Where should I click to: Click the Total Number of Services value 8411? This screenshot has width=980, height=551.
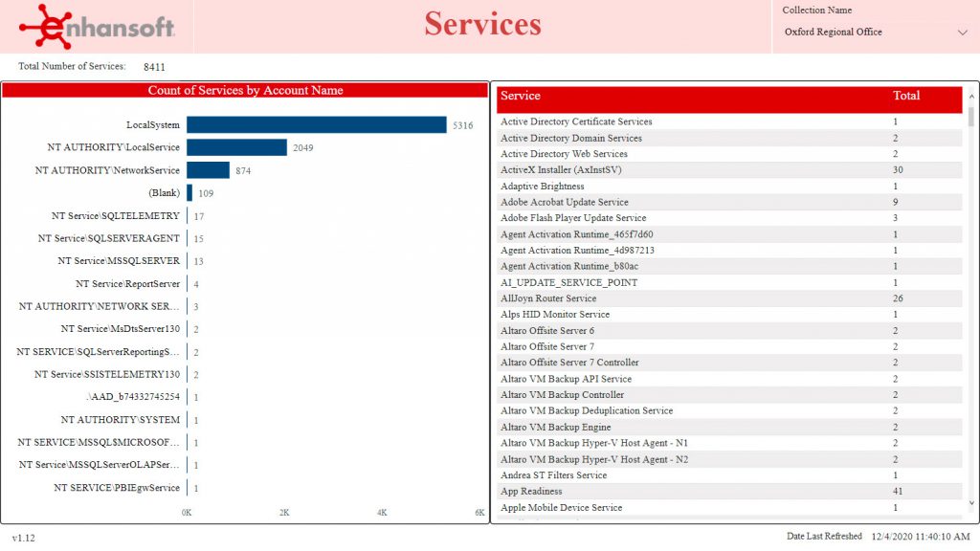pos(154,67)
